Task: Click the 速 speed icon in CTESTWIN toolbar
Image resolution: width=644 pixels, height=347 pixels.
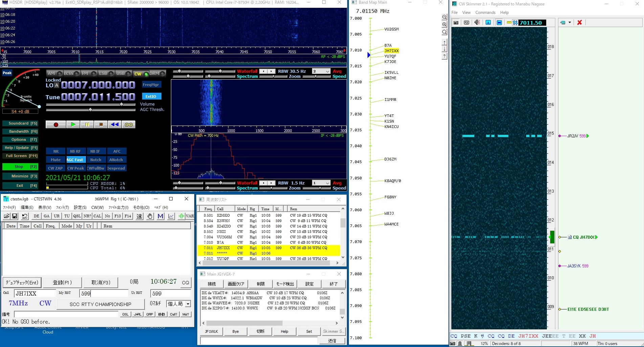Action: pyautogui.click(x=139, y=216)
